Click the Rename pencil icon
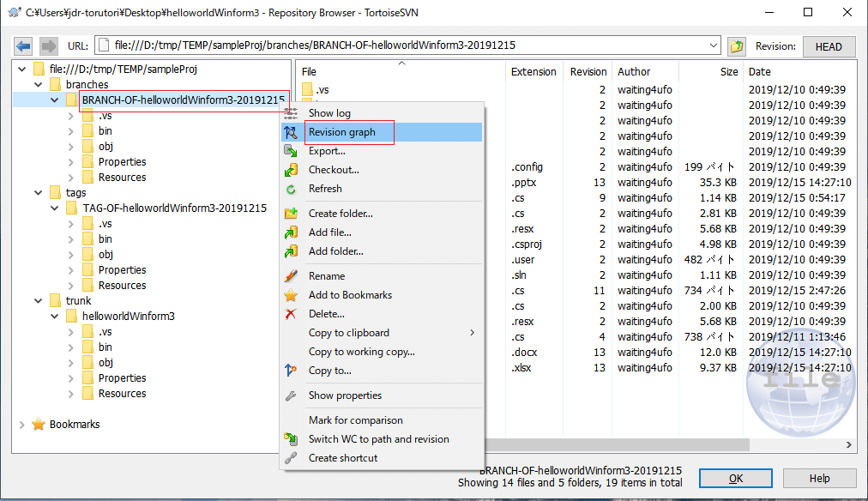This screenshot has width=868, height=501. pos(291,275)
